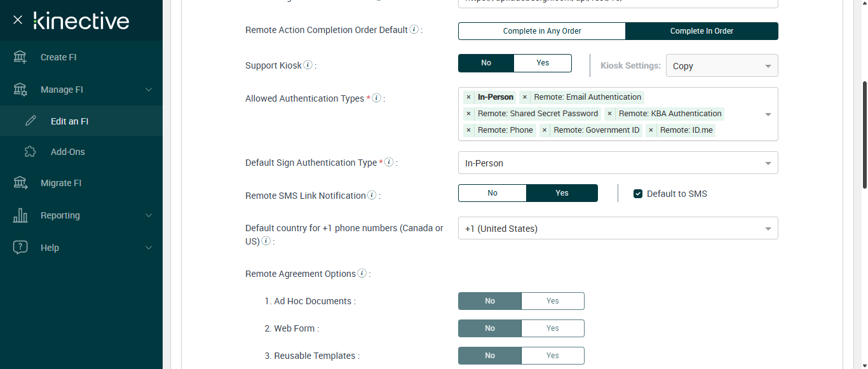Open the Kiosk Settings Copy dropdown
Image resolution: width=868 pixels, height=369 pixels.
click(721, 66)
